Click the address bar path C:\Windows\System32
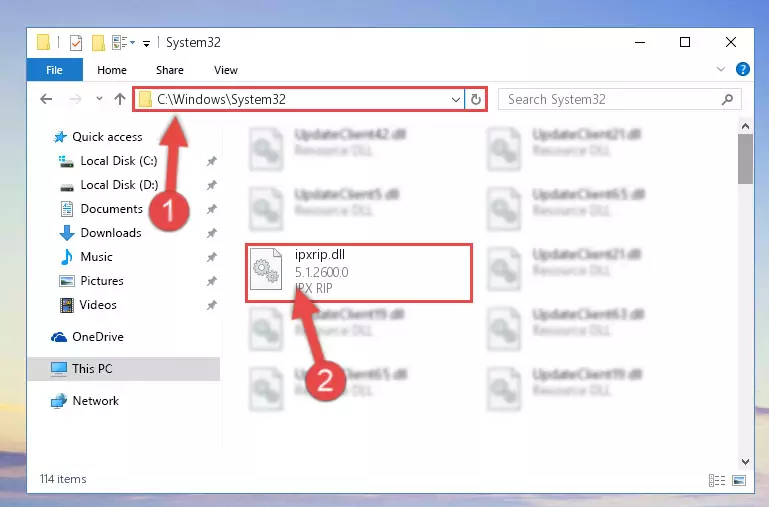Screen dimensions: 769x507 tap(221, 100)
